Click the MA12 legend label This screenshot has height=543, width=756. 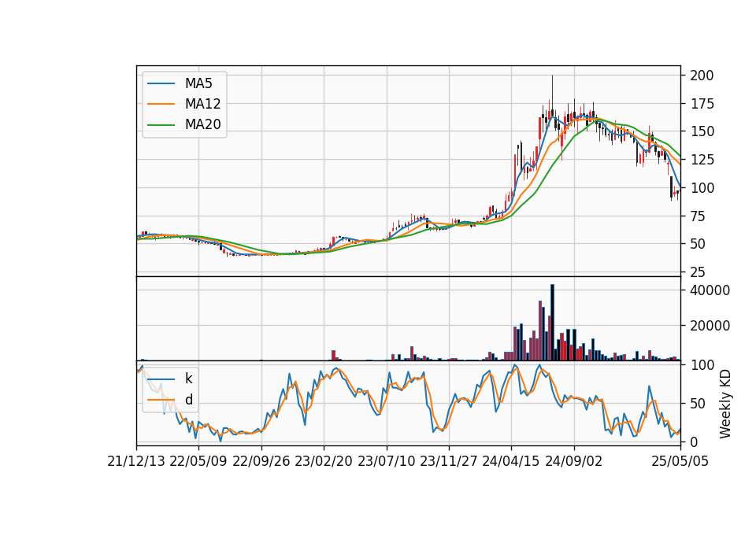pyautogui.click(x=202, y=104)
